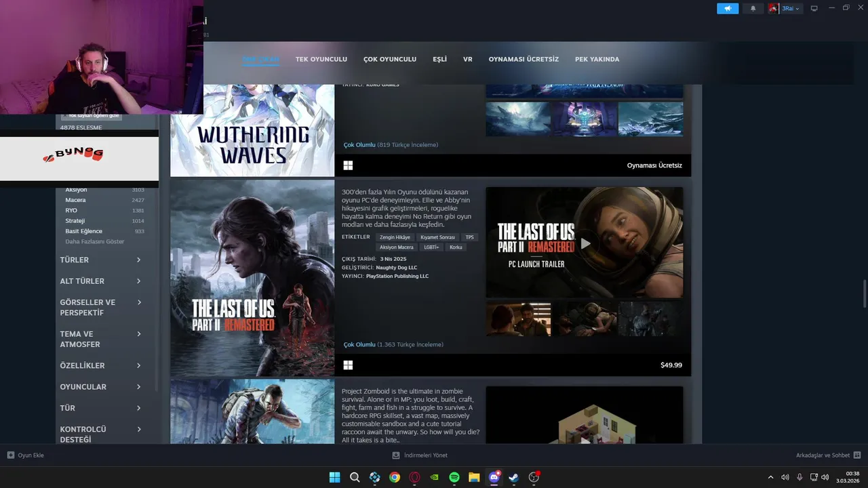Filter by the Macera tag
This screenshot has height=488, width=868.
[75, 200]
